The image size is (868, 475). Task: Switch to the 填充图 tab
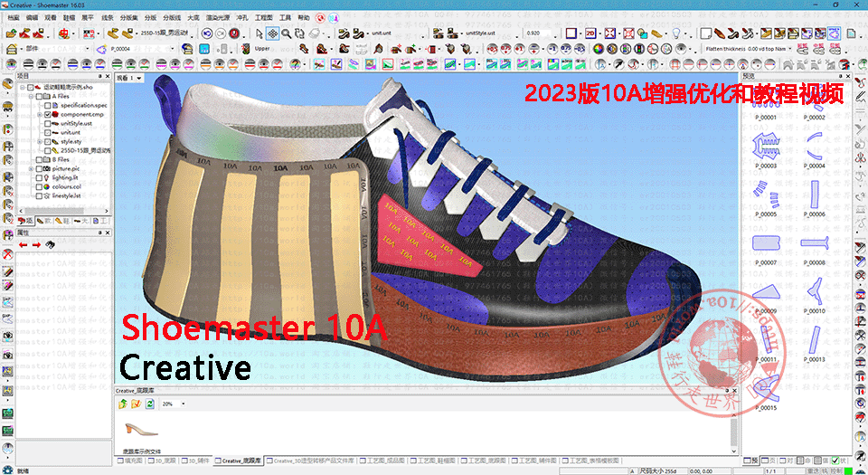click(129, 461)
